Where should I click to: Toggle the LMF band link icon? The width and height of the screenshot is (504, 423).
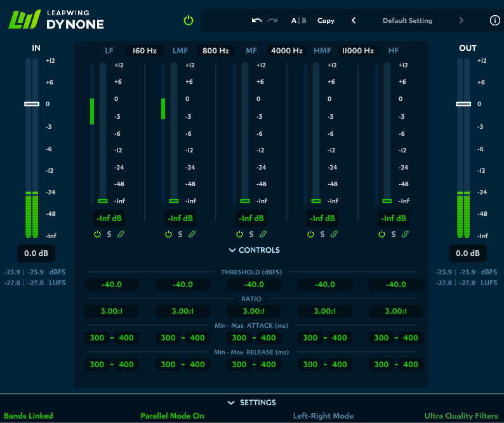(x=192, y=234)
